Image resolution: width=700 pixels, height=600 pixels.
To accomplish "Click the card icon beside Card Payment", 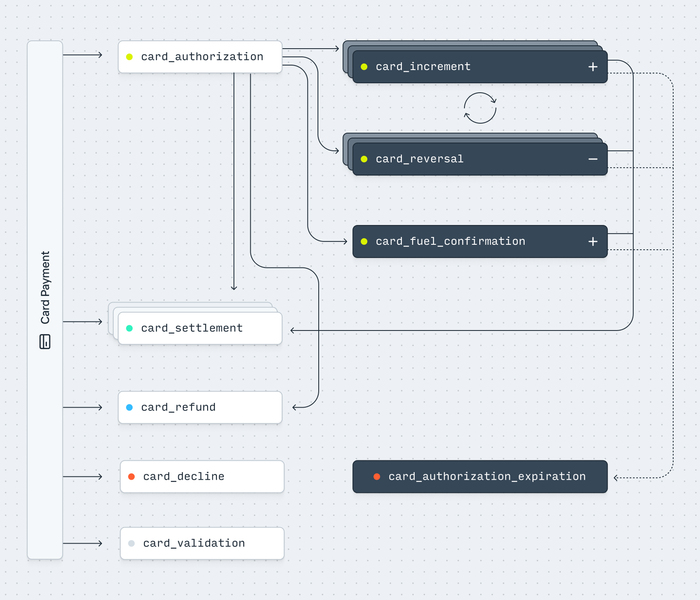I will pos(45,342).
